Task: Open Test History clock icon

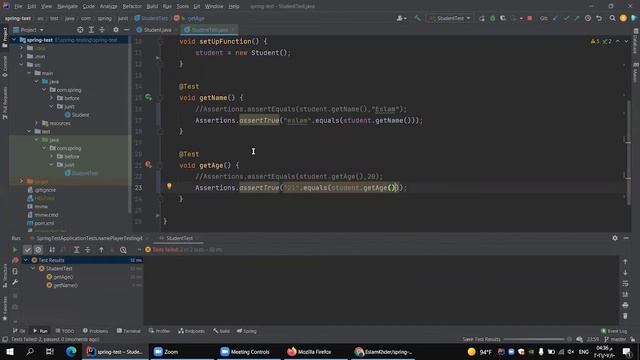Action: [123, 250]
